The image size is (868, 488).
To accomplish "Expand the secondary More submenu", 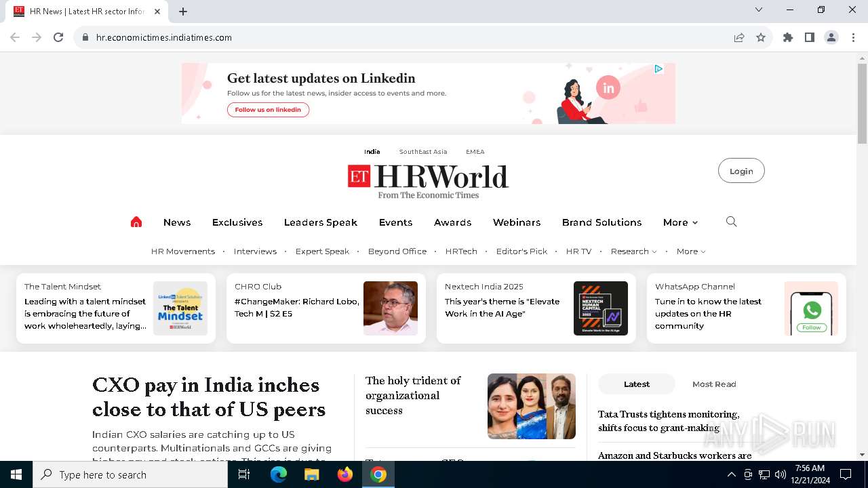I will [x=691, y=251].
